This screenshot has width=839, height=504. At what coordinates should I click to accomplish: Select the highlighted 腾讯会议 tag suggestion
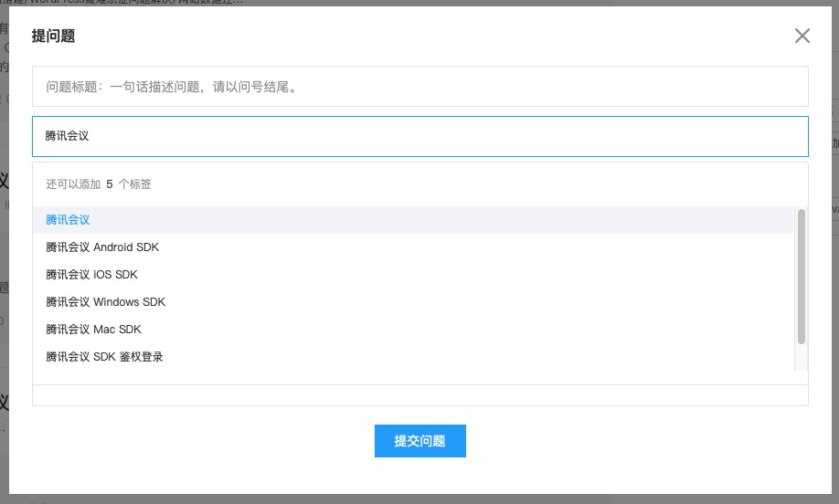pyautogui.click(x=412, y=220)
